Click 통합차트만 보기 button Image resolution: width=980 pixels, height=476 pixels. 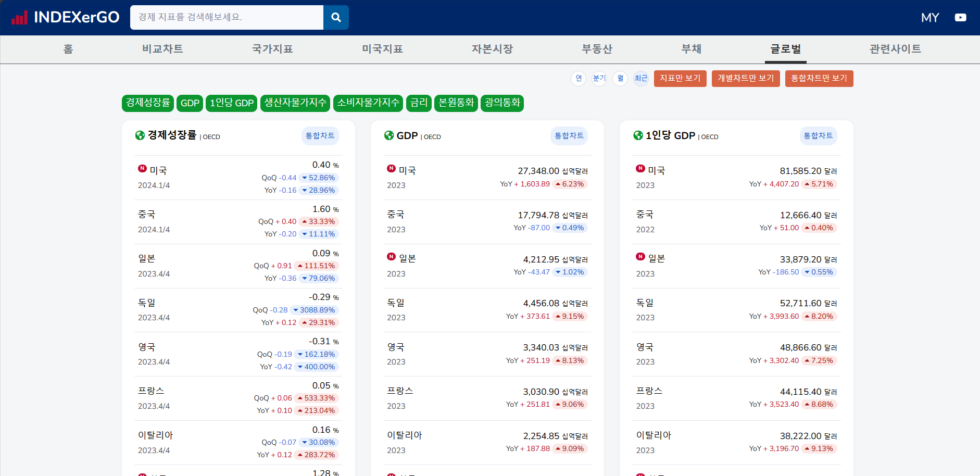pyautogui.click(x=819, y=79)
